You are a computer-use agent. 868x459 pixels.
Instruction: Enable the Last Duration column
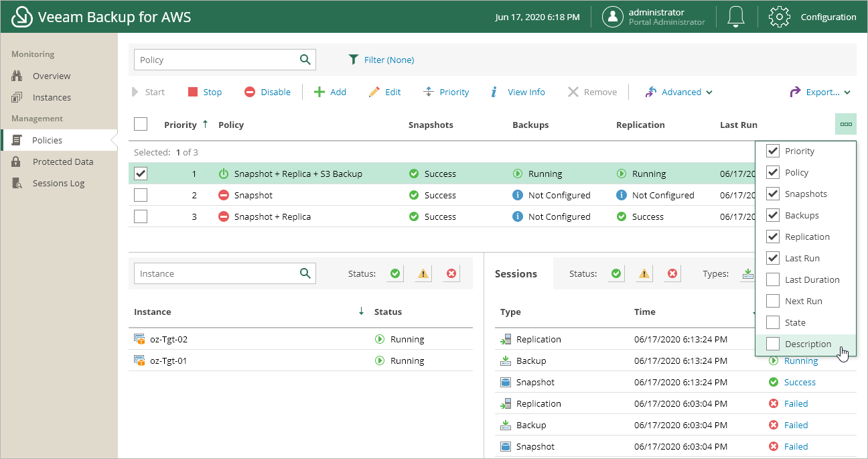pos(773,279)
